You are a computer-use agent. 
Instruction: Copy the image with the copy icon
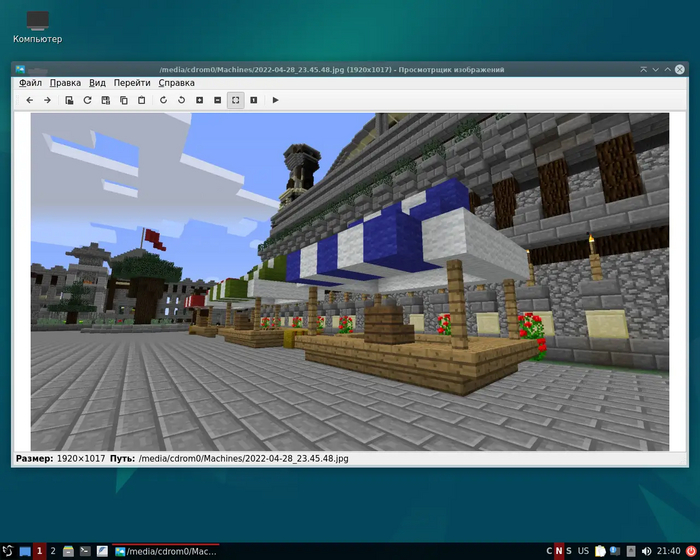[x=124, y=100]
